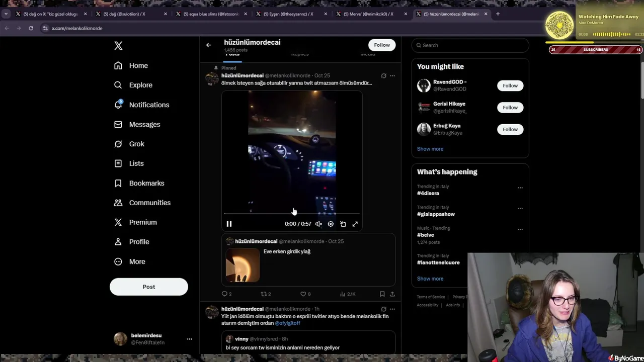
Task: Follow Erbuğ Kaya
Action: click(510, 129)
